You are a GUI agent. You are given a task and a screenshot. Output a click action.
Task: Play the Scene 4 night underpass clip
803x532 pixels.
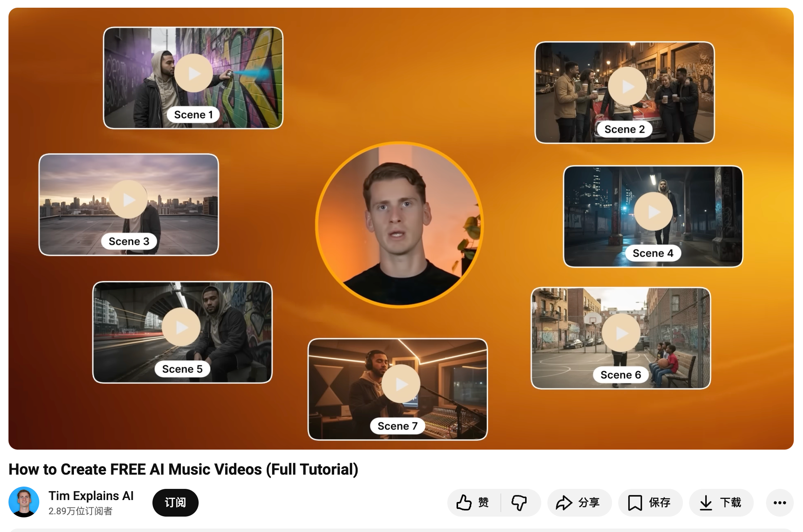point(653,211)
